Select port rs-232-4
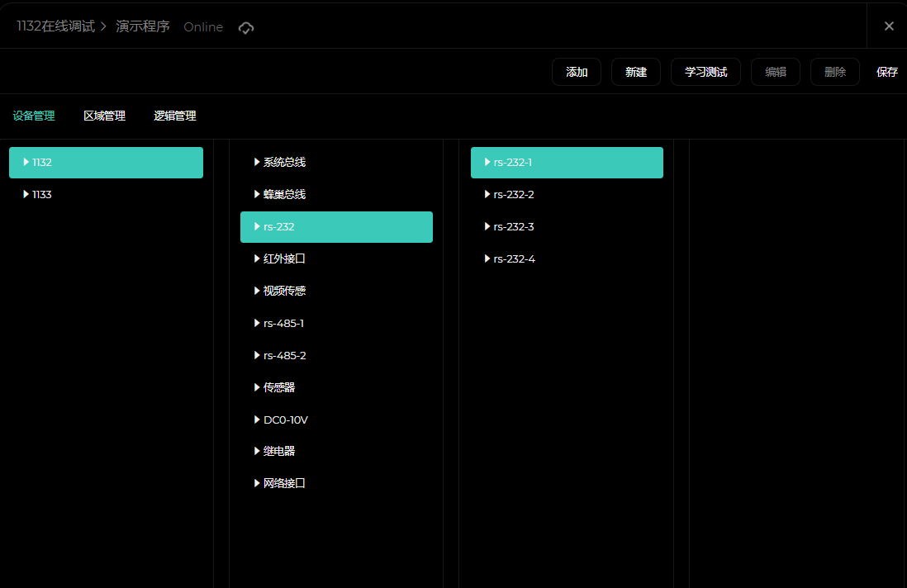 (567, 259)
